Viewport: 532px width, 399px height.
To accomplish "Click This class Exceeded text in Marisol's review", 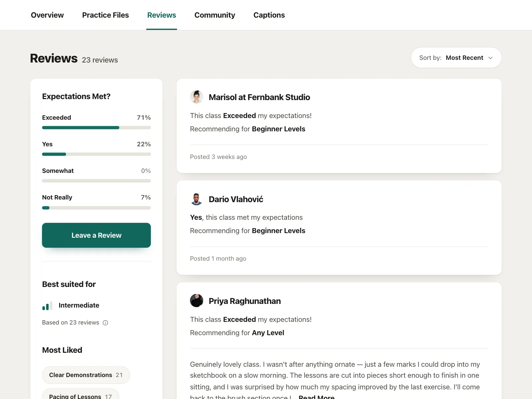I will pyautogui.click(x=251, y=116).
